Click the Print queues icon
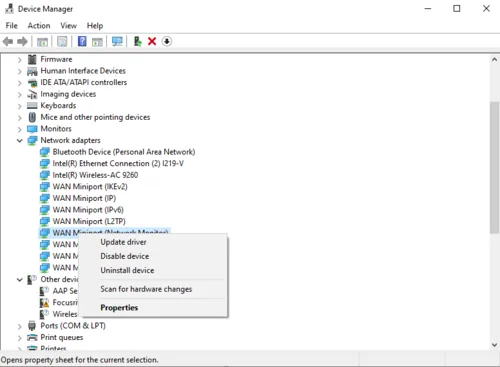Screen dimensions: 500x367 point(32,337)
